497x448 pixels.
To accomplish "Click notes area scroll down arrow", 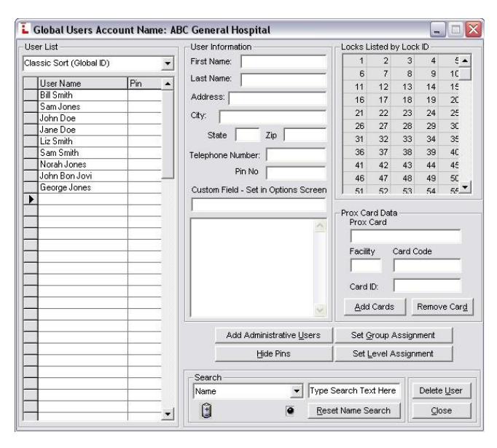I will click(320, 310).
